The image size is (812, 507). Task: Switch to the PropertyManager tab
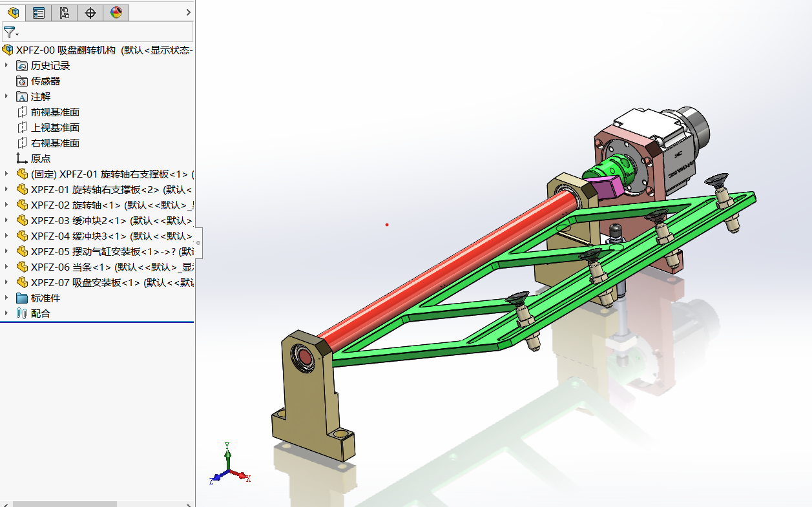pyautogui.click(x=39, y=12)
